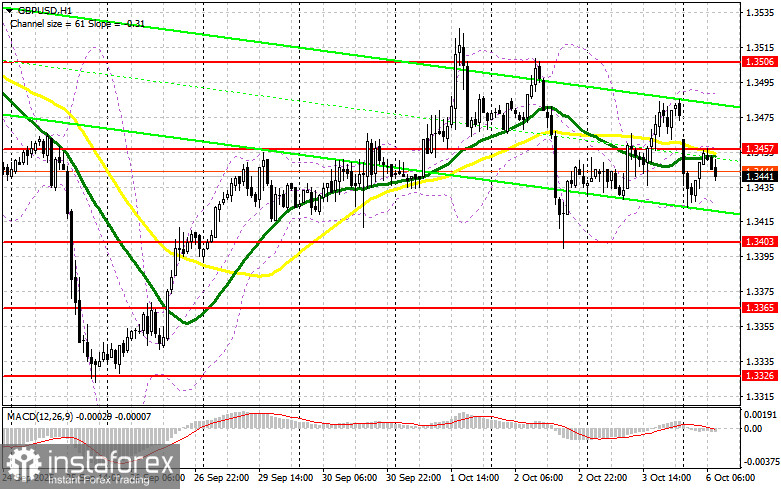Click the 30 Sep 22:00 time label
Viewport: 781px width, 489px height.
413,478
